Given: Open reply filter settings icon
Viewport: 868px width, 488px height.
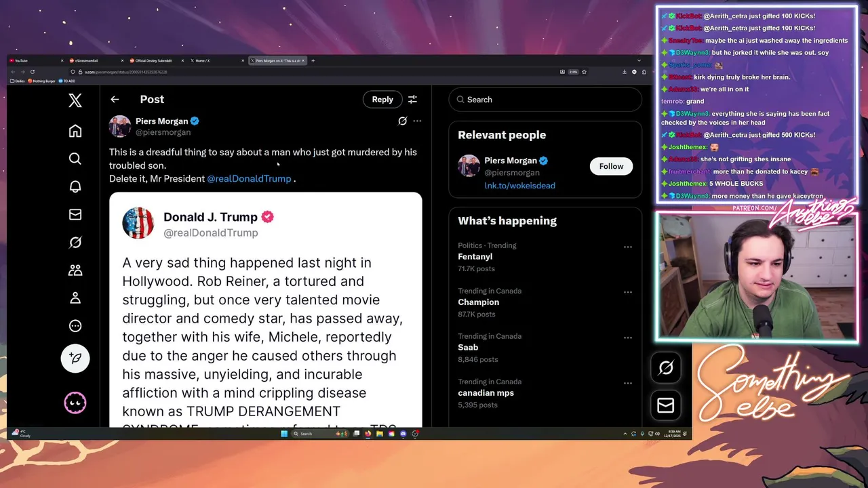Looking at the screenshot, I should pos(412,100).
